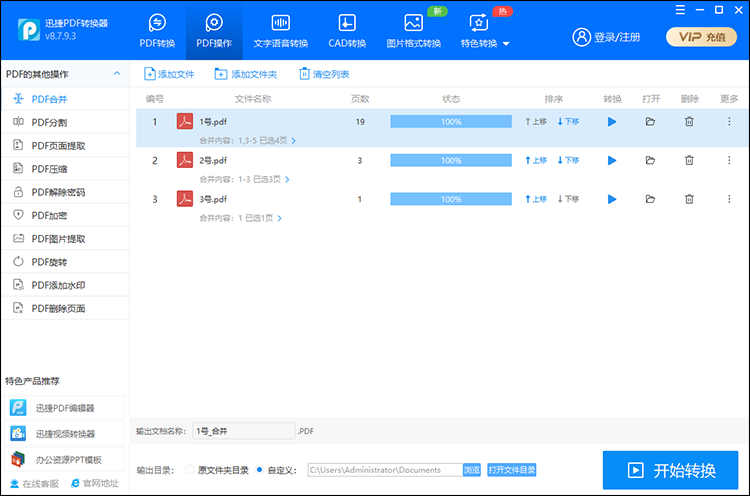Open the hamburger main menu icon

coord(680,10)
